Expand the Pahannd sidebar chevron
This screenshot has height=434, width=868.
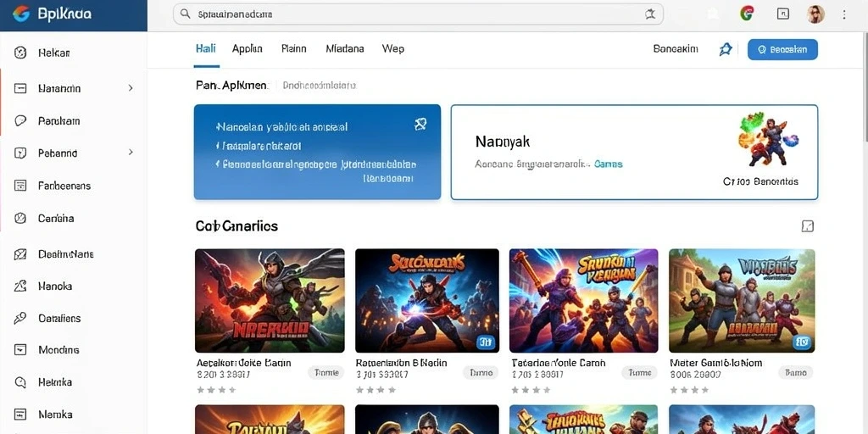[x=131, y=153]
